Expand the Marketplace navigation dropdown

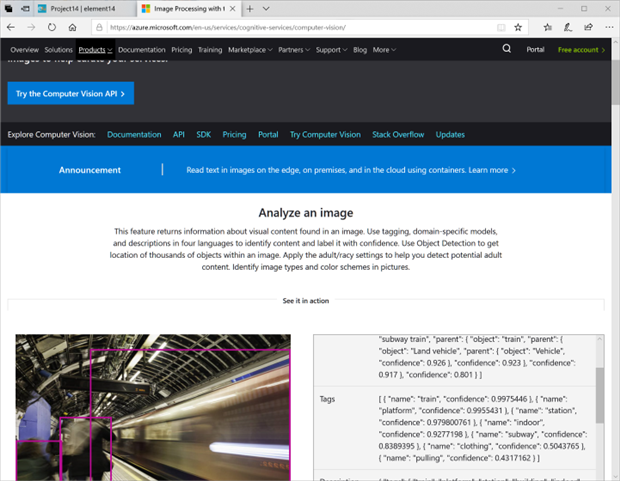pyautogui.click(x=250, y=49)
